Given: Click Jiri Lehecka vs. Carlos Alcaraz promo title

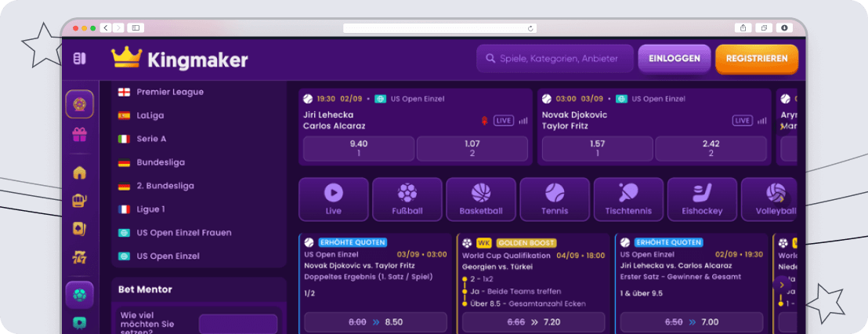Looking at the screenshot, I should (678, 266).
